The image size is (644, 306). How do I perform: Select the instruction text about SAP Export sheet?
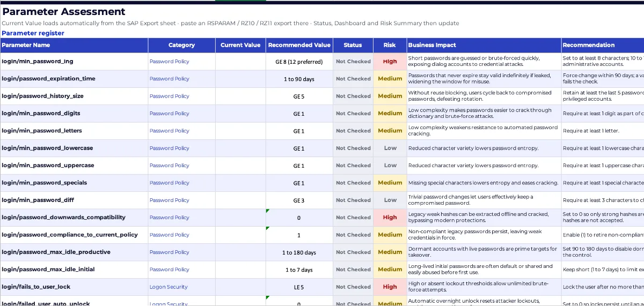pyautogui.click(x=230, y=24)
